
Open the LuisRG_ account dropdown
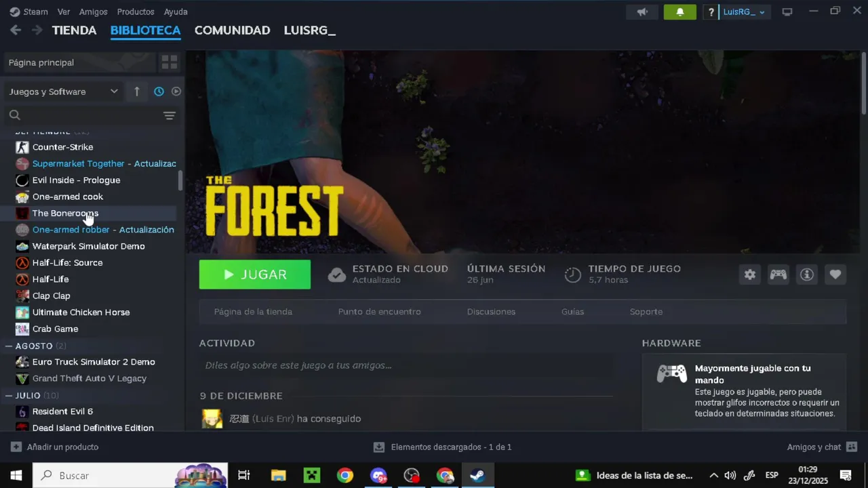[x=744, y=12]
